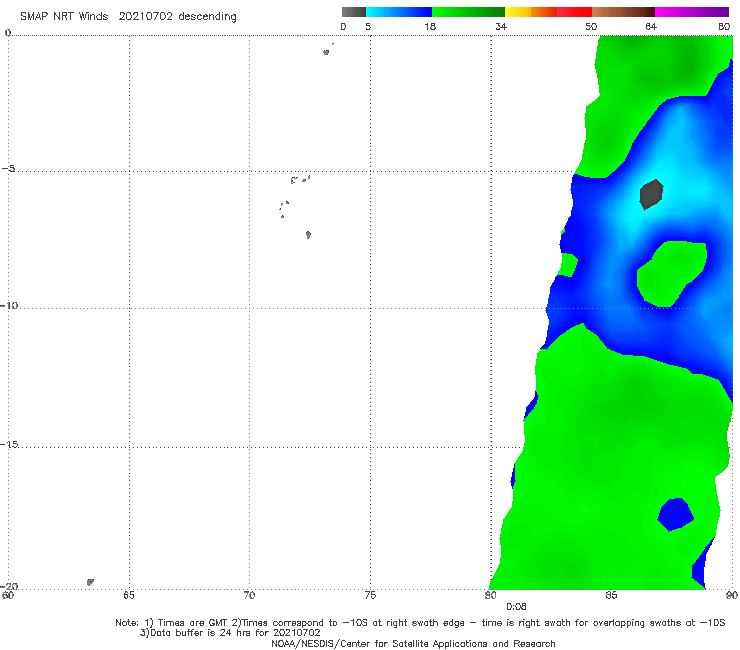Click the latitude axis label "-5"
The image size is (740, 650).
[9, 169]
